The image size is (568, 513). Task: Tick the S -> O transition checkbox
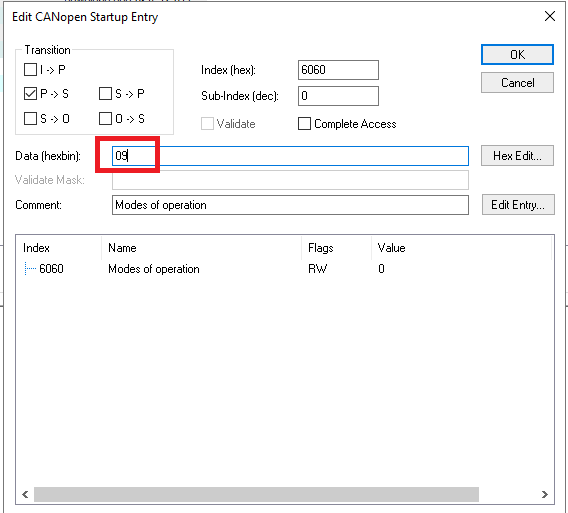[30, 118]
